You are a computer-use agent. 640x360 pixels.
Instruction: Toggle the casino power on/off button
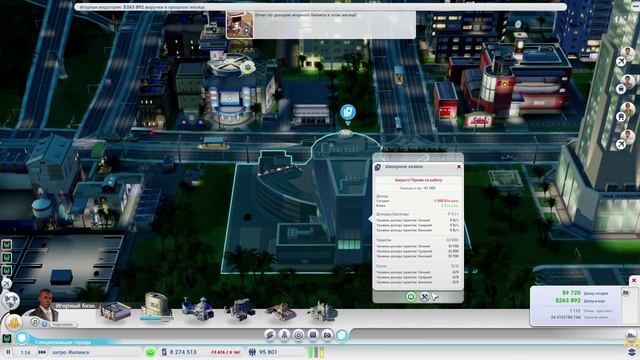[411, 297]
